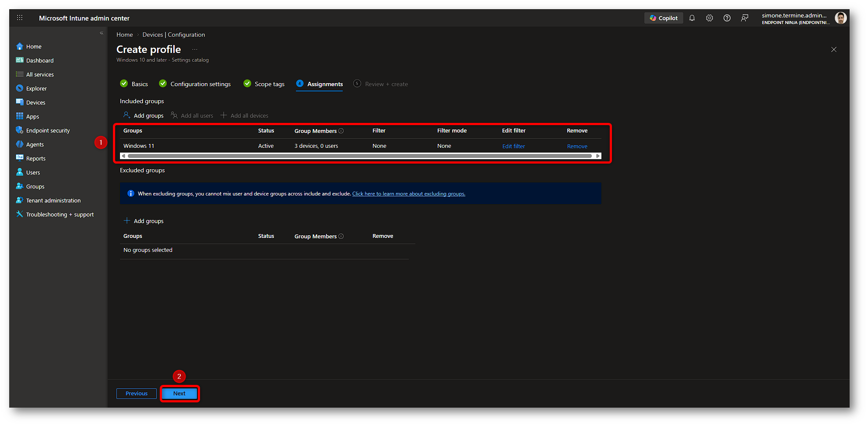Switch to the Configuration settings step
The image size is (868, 426).
200,84
